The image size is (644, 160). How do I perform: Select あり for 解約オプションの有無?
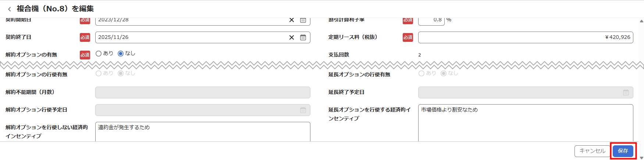(99, 54)
